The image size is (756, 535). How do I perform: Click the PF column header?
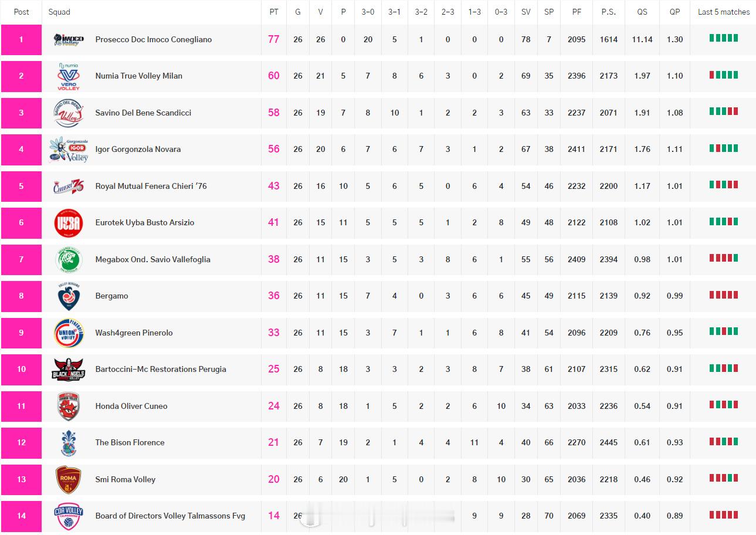[577, 12]
